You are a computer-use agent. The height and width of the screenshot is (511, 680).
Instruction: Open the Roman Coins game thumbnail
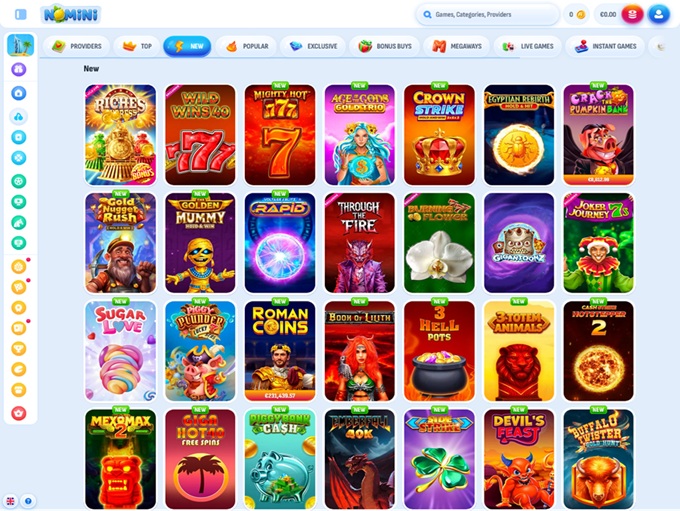pos(280,351)
